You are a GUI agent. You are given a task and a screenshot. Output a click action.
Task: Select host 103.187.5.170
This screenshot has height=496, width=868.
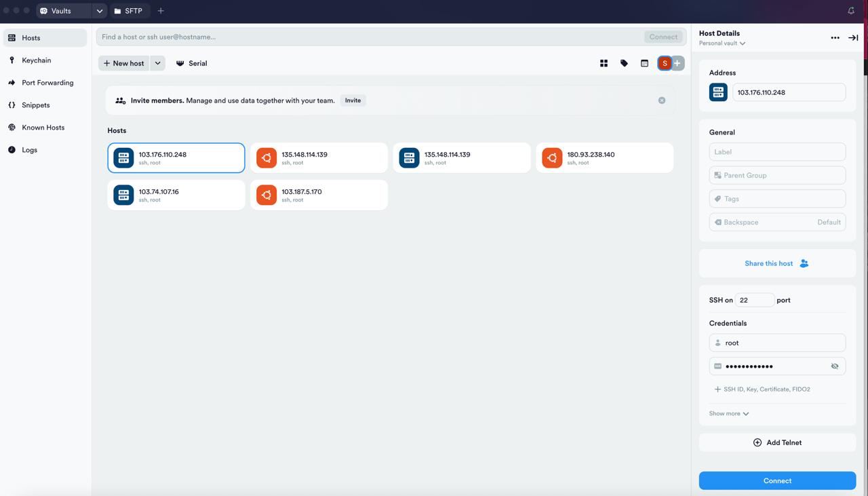(319, 195)
